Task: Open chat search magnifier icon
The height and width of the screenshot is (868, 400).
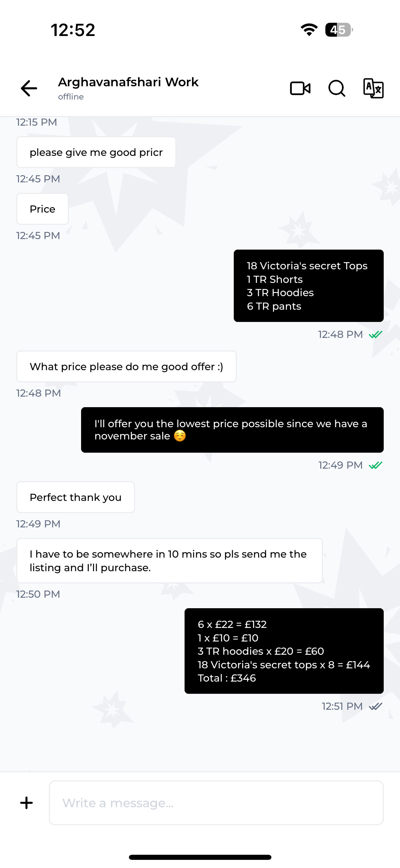Action: point(337,89)
